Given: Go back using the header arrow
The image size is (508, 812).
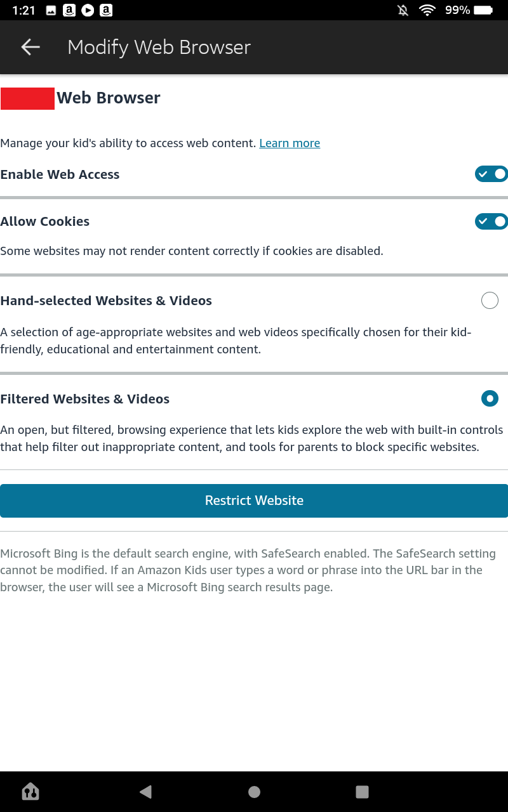Looking at the screenshot, I should pos(30,47).
